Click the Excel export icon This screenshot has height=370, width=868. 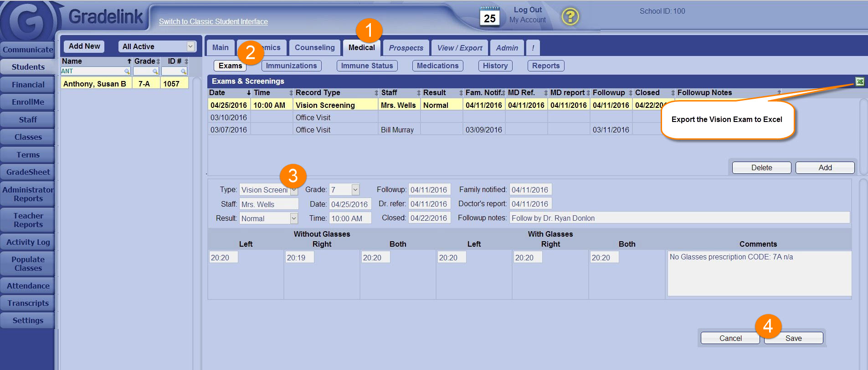click(x=859, y=81)
